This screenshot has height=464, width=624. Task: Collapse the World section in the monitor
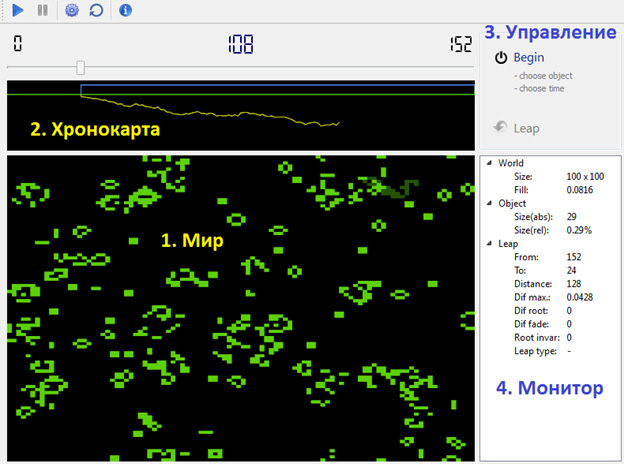pos(489,163)
